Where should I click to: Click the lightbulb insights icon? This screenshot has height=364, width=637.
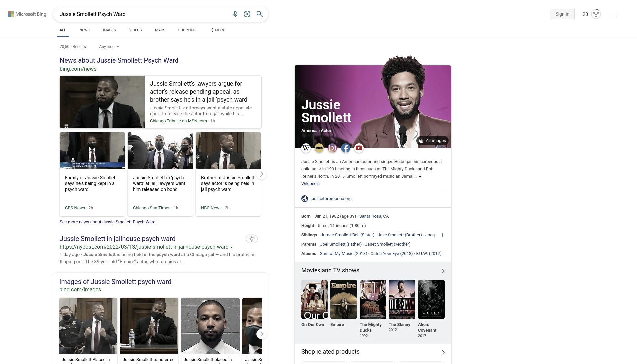pyautogui.click(x=252, y=239)
